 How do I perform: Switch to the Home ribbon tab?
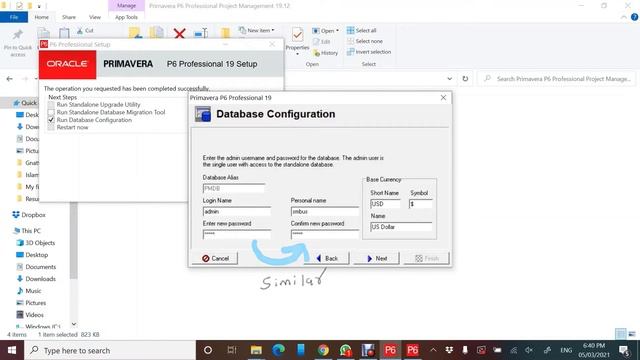tap(42, 17)
